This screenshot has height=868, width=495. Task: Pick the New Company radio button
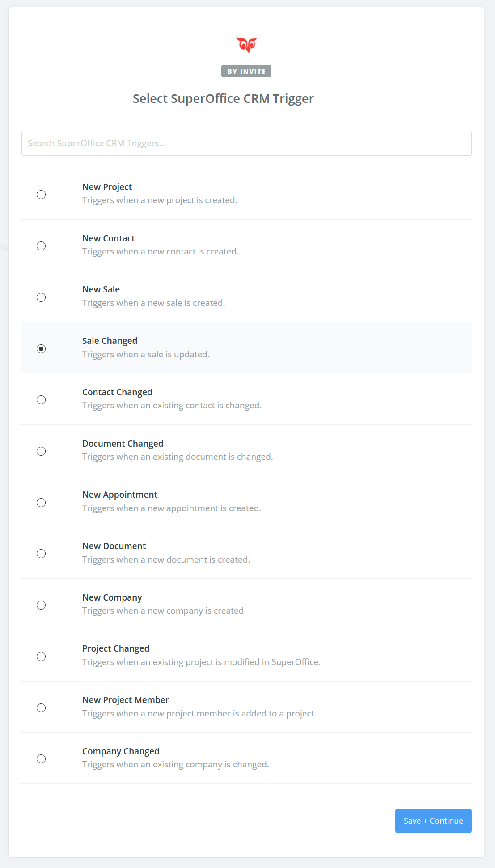pos(41,605)
